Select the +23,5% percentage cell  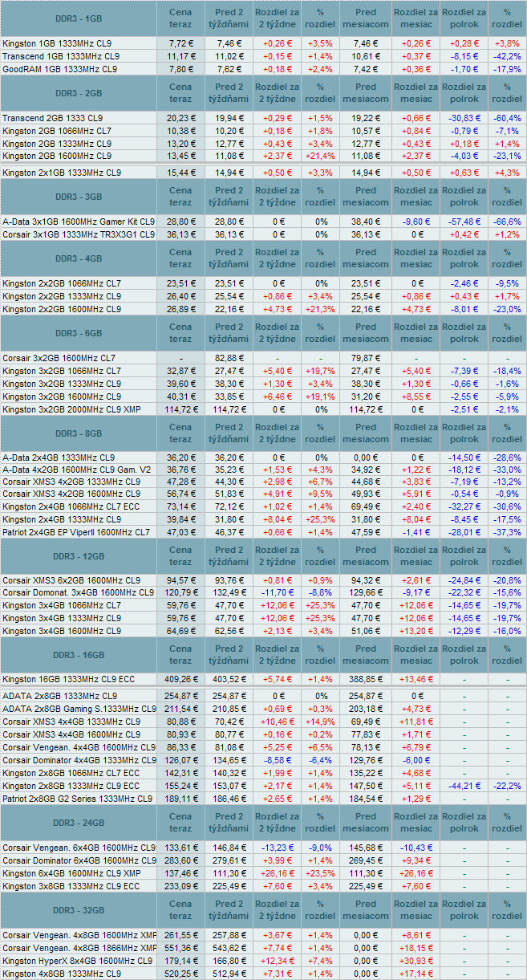point(321,873)
